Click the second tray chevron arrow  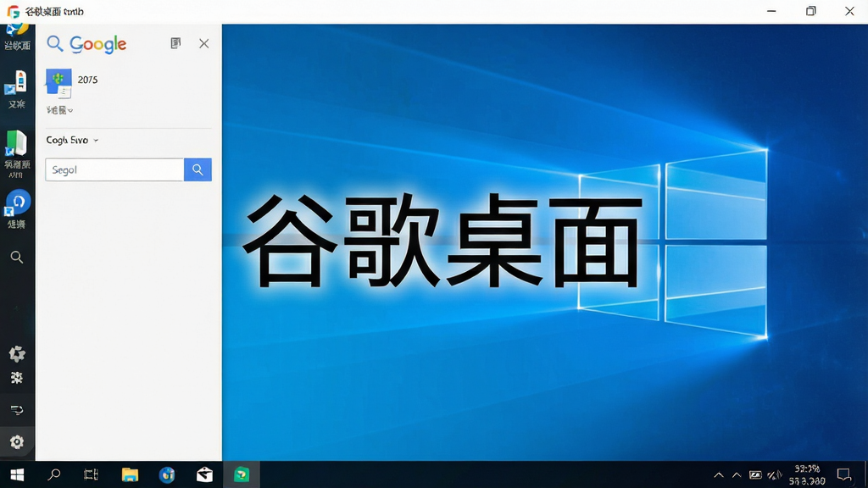[x=737, y=474]
